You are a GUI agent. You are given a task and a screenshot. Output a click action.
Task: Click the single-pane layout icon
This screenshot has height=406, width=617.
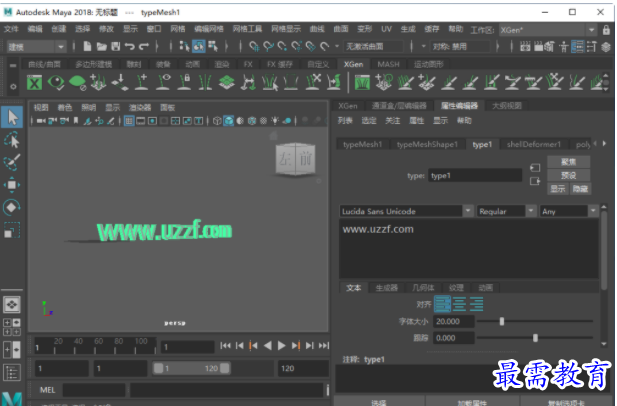12,304
